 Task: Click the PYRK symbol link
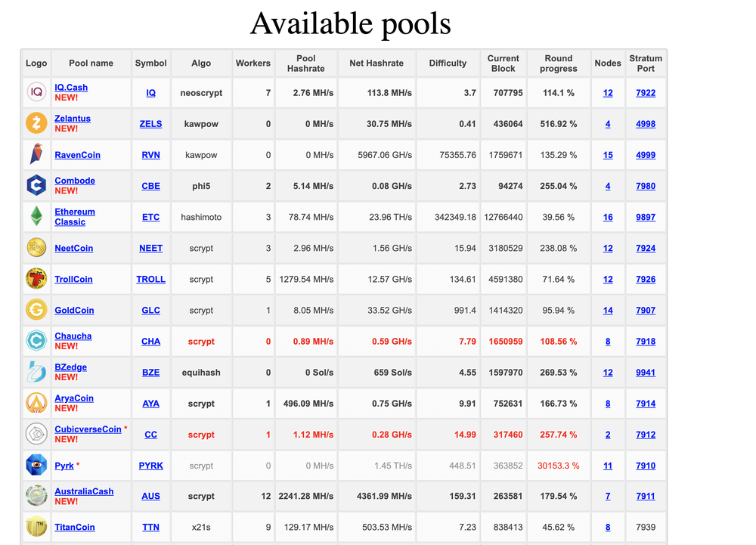click(151, 466)
